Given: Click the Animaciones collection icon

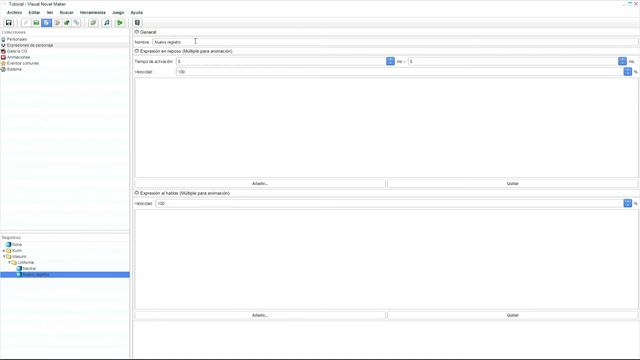Looking at the screenshot, I should point(3,58).
